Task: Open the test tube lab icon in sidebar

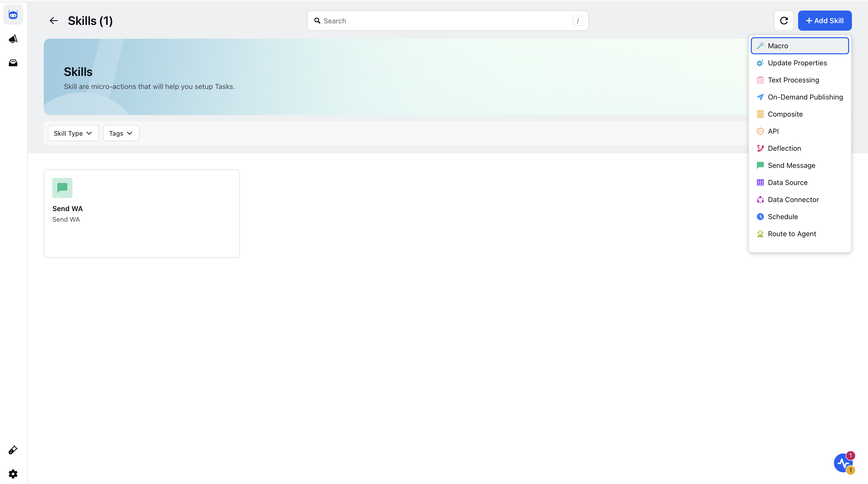Action: point(13,450)
